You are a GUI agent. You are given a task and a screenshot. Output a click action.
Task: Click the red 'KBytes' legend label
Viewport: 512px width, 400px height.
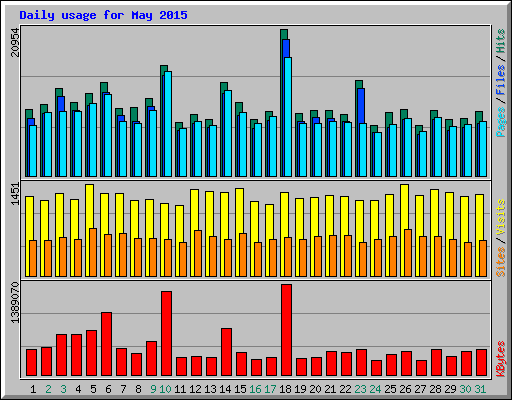coord(500,359)
